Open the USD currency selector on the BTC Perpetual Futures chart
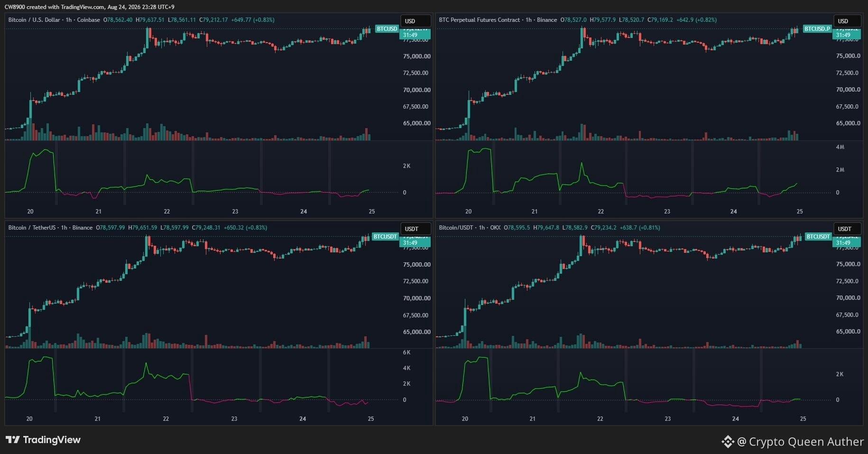The image size is (868, 454). 848,21
